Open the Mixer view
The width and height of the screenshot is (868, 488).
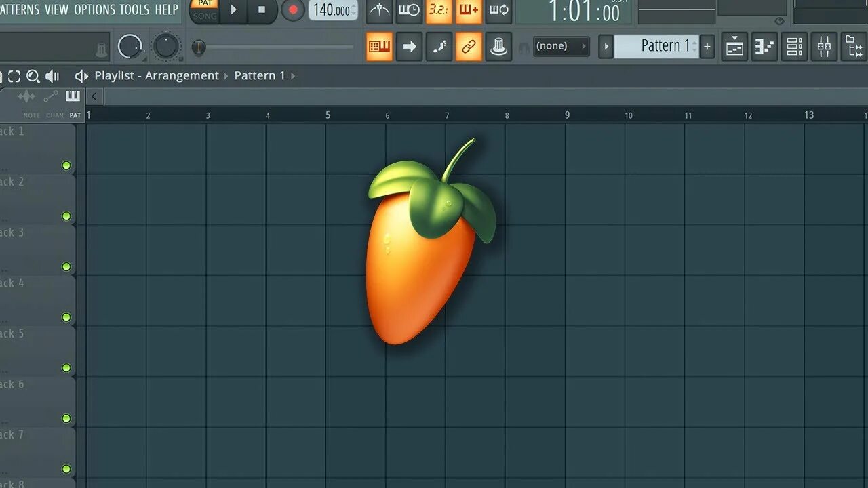tap(824, 47)
